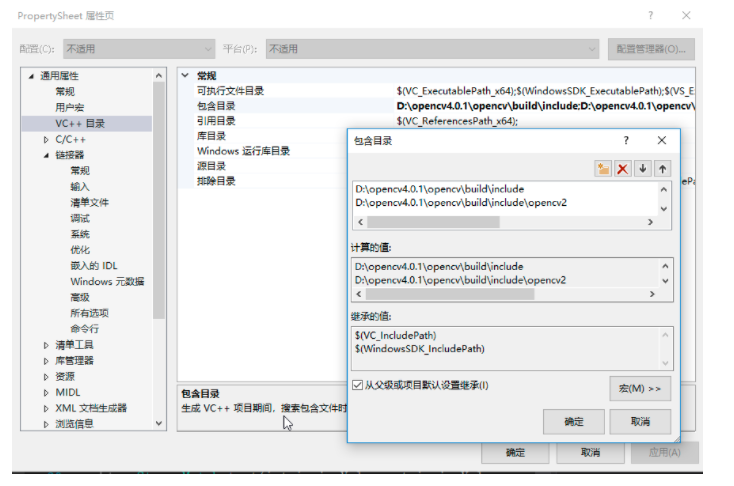Screen dimensions: 734x486
Task: Collapse the 链接器 tree node
Action: pos(46,155)
